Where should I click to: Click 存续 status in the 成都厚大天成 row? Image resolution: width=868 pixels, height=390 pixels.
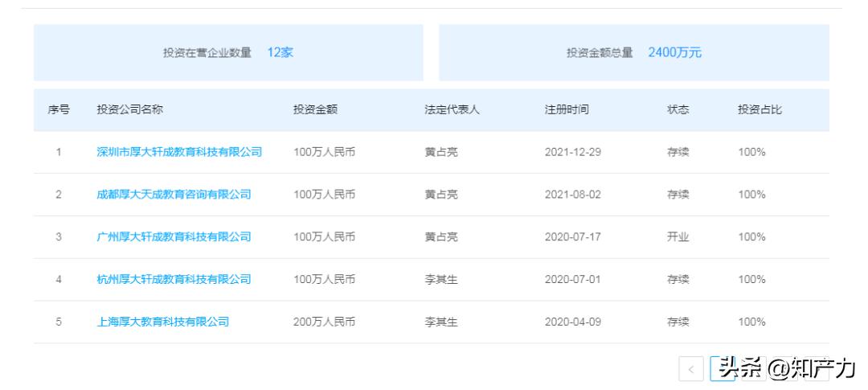coord(678,195)
